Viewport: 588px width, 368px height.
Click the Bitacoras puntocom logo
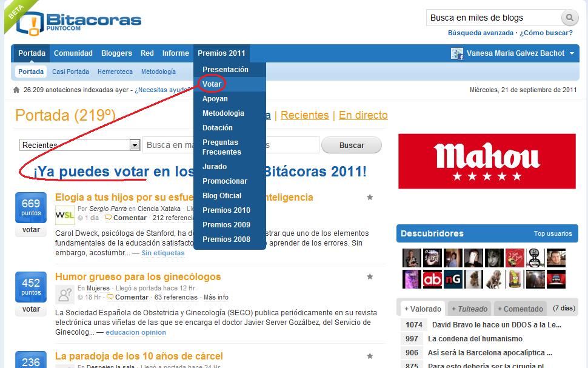[79, 22]
